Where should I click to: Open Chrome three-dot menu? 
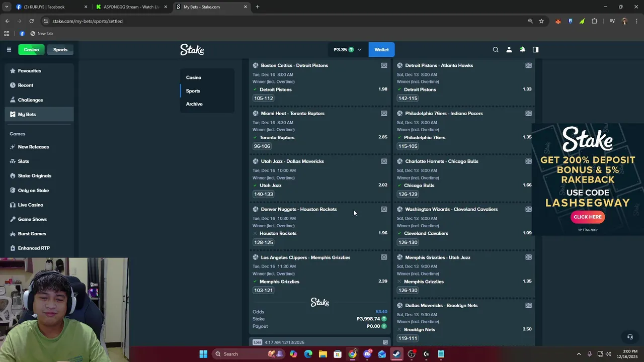pyautogui.click(x=636, y=21)
